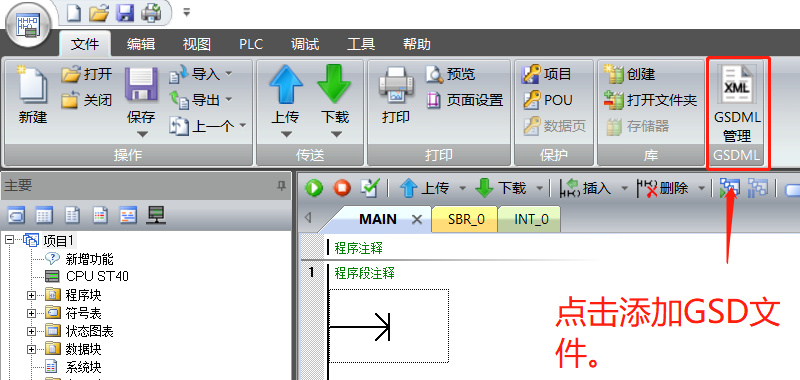This screenshot has width=800, height=380.
Task: Click 插入 in the editor toolbar
Action: (x=586, y=189)
